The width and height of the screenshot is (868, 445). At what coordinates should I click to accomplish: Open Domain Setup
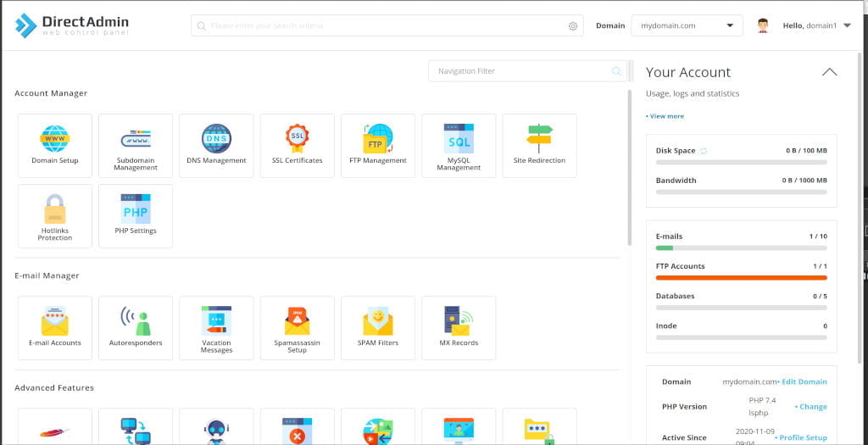pyautogui.click(x=55, y=146)
